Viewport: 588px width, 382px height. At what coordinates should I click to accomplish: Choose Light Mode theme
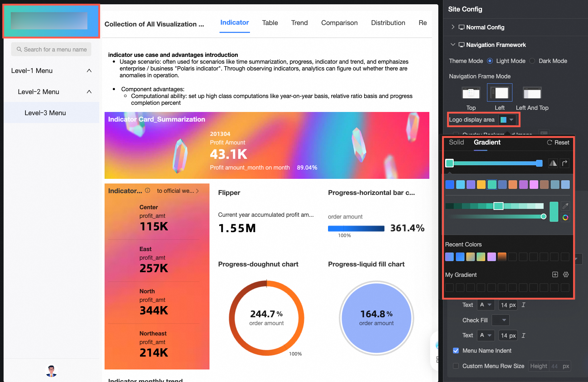pos(490,61)
